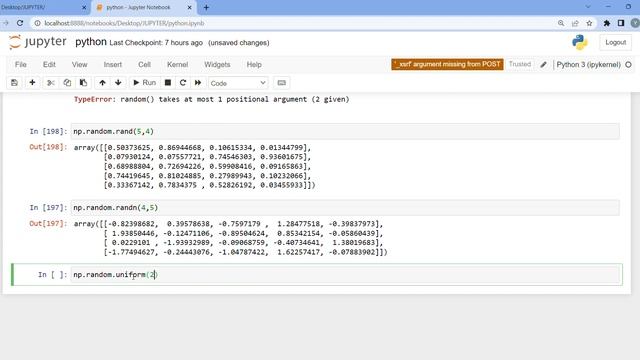Restart the kernel icon
Image resolution: width=640 pixels, height=360 pixels.
pos(183,83)
